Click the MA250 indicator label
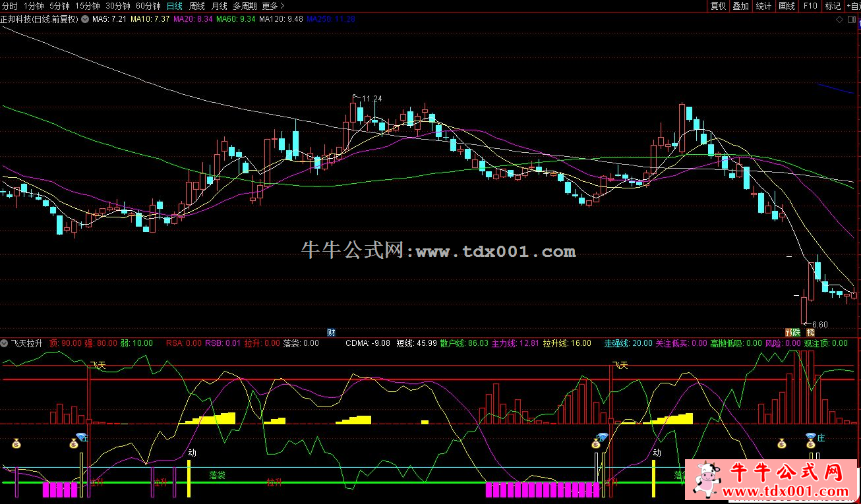The height and width of the screenshot is (504, 861). 331,19
